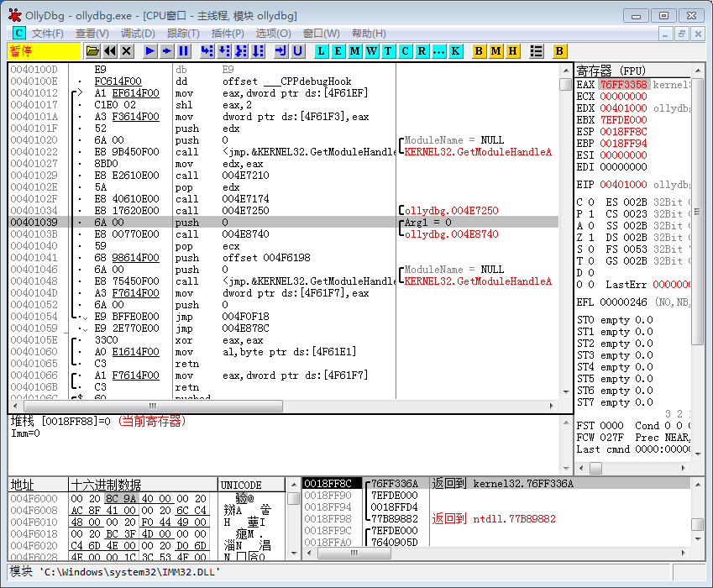Click the U (till user code) icon
Screen dimensions: 713x588
[x=298, y=51]
